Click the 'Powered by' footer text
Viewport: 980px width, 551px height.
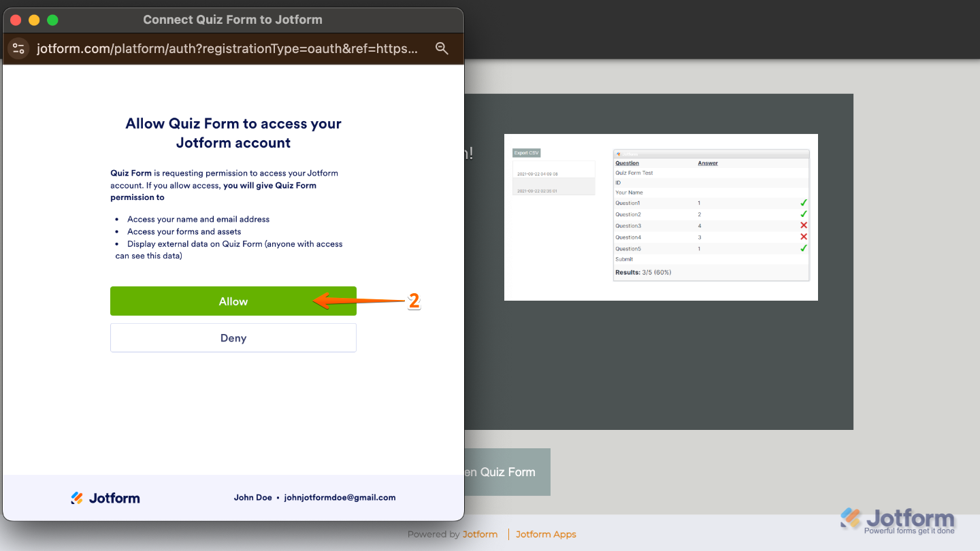point(434,535)
